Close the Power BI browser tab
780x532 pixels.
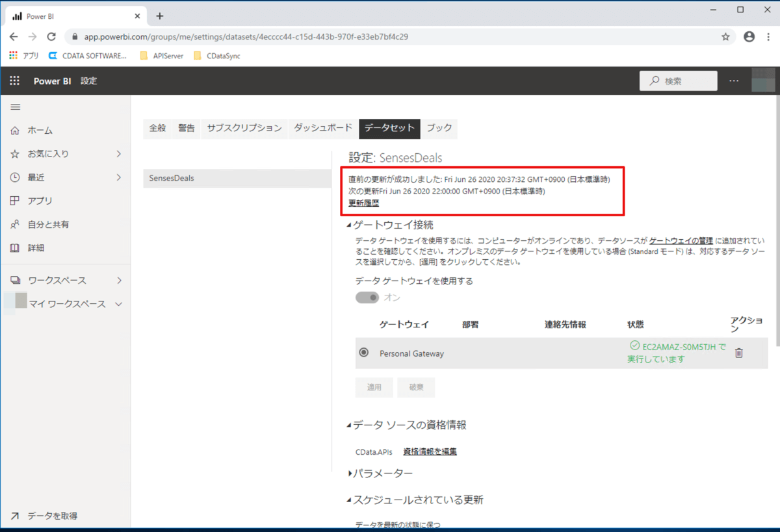pos(137,16)
